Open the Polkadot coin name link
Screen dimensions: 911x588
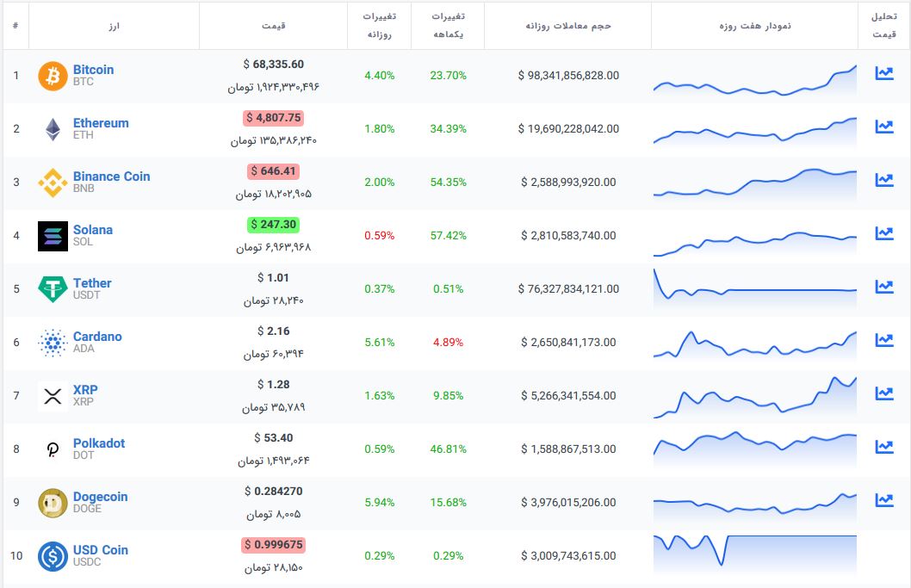pyautogui.click(x=99, y=443)
